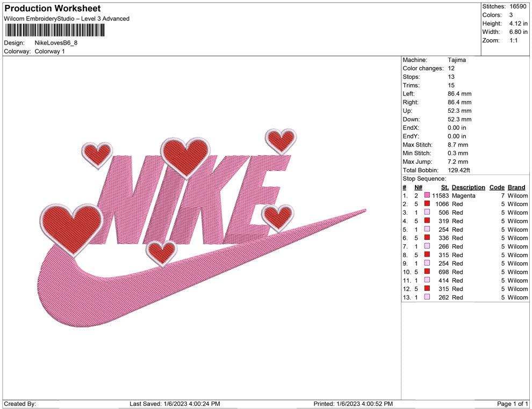
Task: Click the pink swatch in stop row 13
Action: coord(427,297)
